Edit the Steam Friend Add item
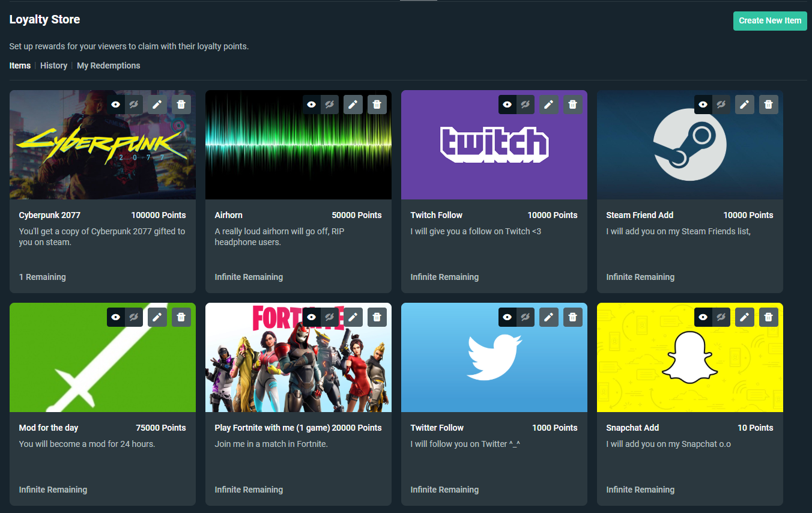 pyautogui.click(x=745, y=105)
